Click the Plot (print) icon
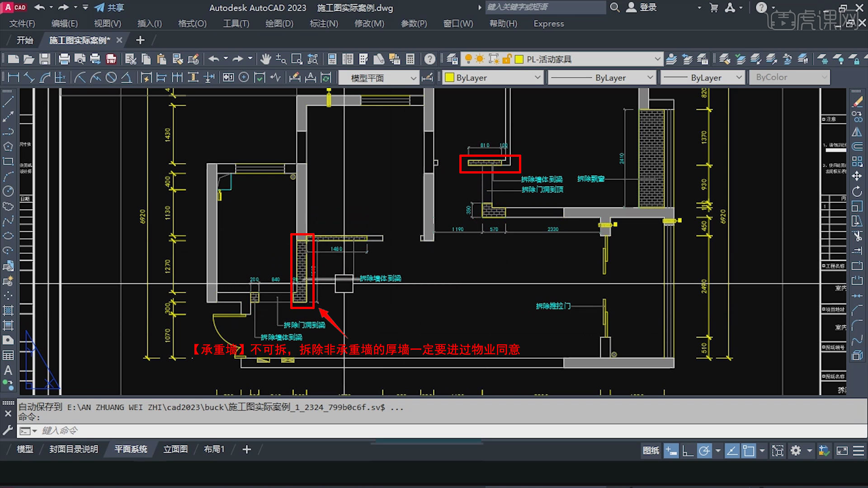868x488 pixels. [63, 59]
